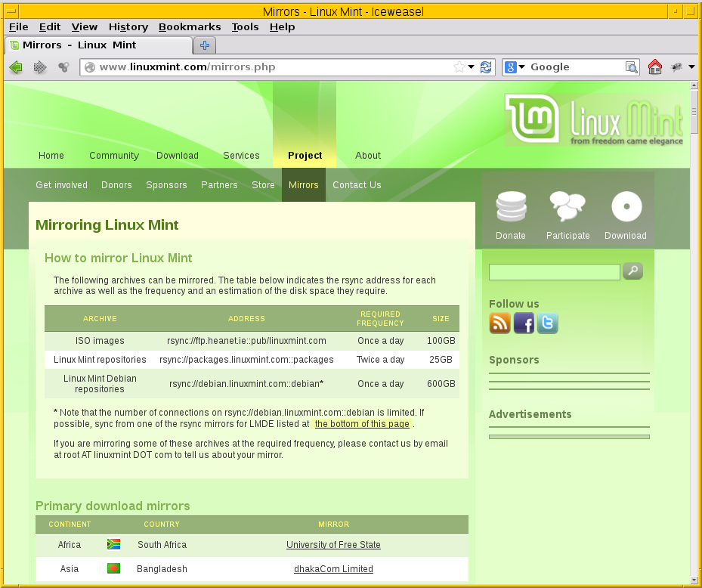The height and width of the screenshot is (588, 702).
Task: Subscribe via the RSS feed icon
Action: pos(499,323)
